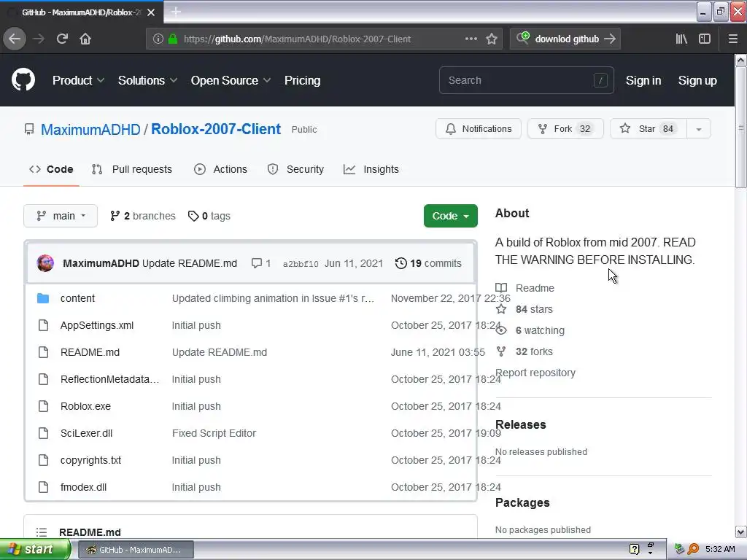Open the Fixed Script Editor commit message

214,433
